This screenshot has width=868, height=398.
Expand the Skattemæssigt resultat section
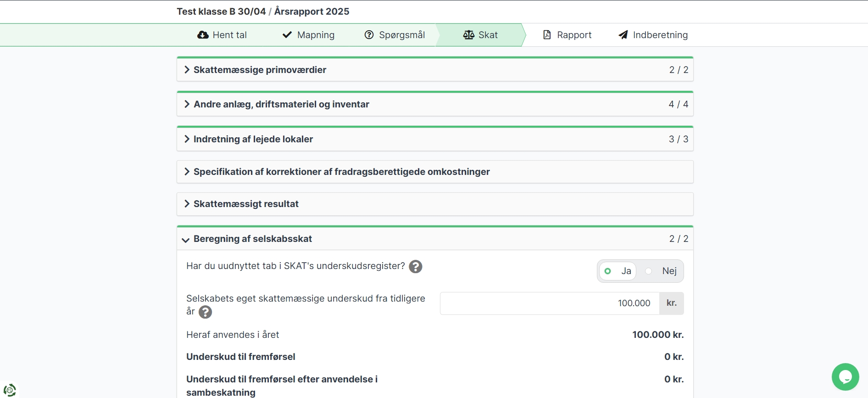[x=246, y=204]
